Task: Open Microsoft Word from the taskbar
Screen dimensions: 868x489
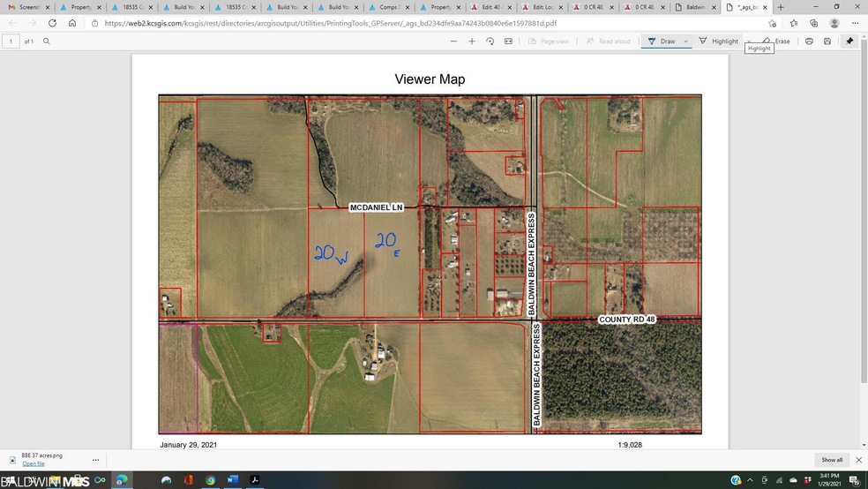Action: [x=232, y=479]
